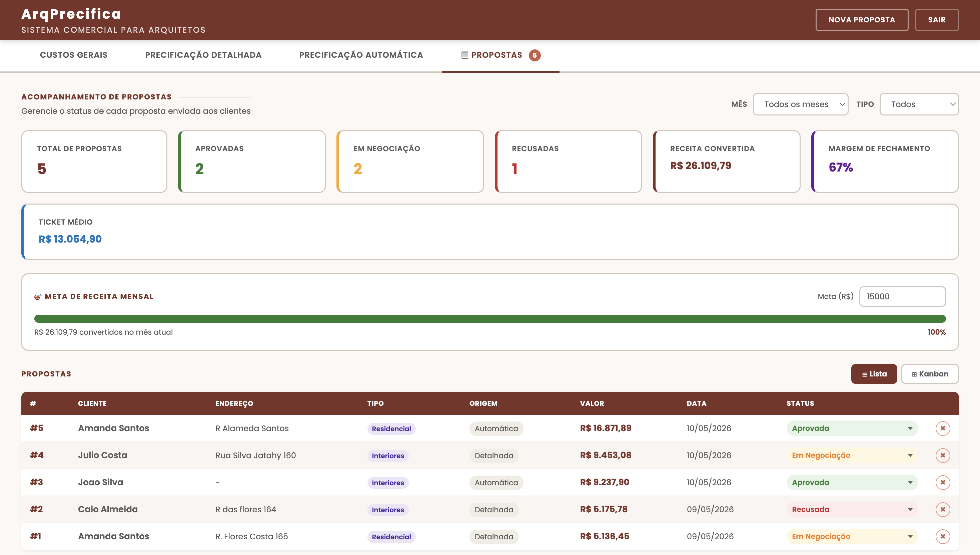The image size is (980, 555).
Task: Click the ArqPrecifica logo title
Action: [71, 14]
